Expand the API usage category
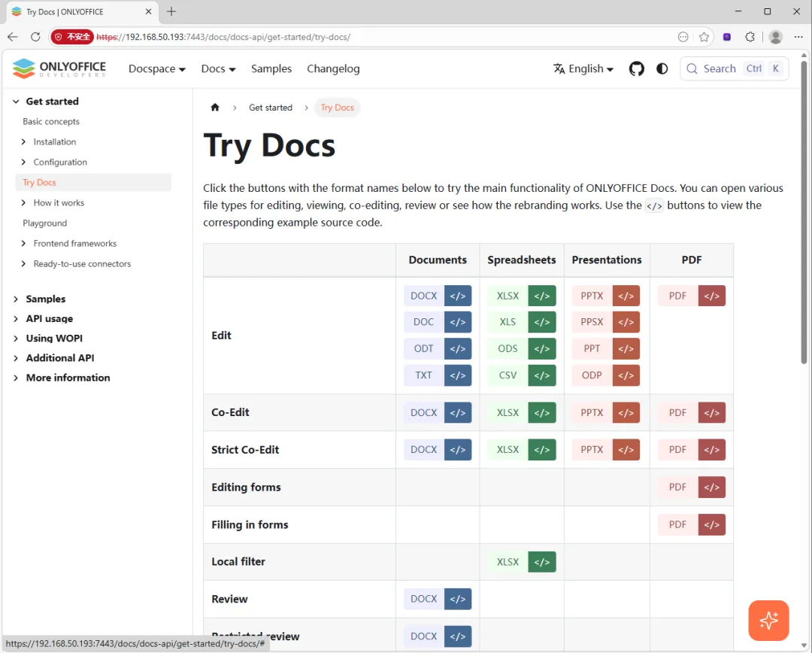 point(16,319)
